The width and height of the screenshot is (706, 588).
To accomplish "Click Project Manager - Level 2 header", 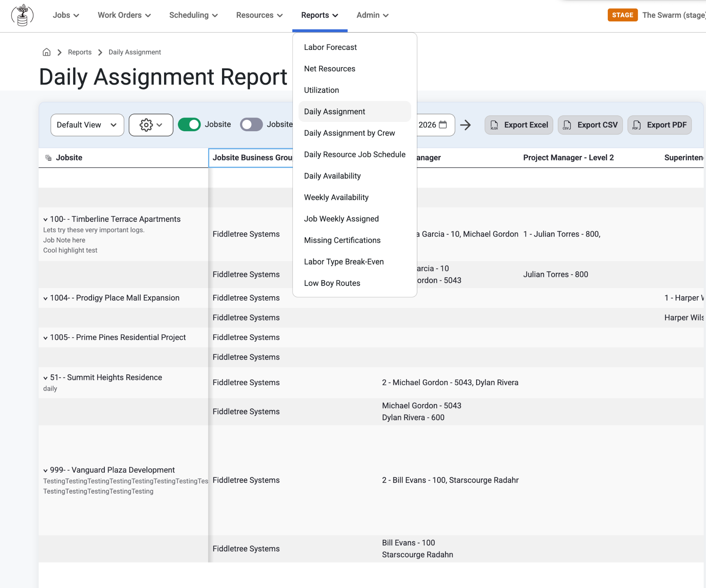I will (568, 158).
